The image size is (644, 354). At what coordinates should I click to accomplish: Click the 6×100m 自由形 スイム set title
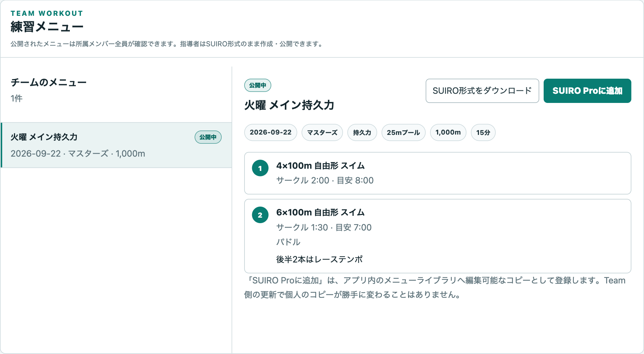pyautogui.click(x=321, y=212)
